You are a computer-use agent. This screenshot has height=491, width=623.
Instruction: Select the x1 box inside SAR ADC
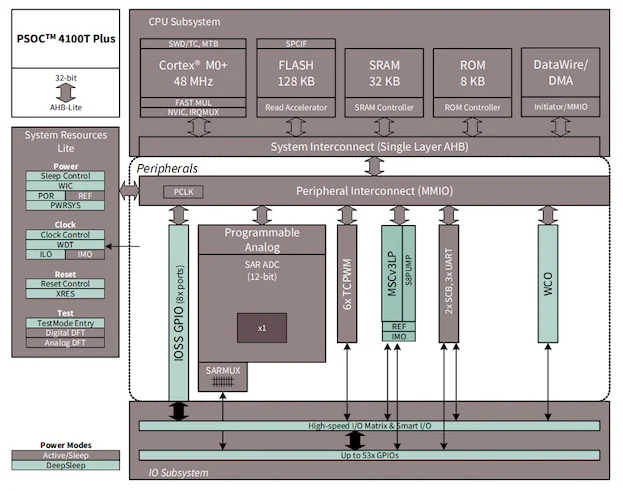point(262,328)
